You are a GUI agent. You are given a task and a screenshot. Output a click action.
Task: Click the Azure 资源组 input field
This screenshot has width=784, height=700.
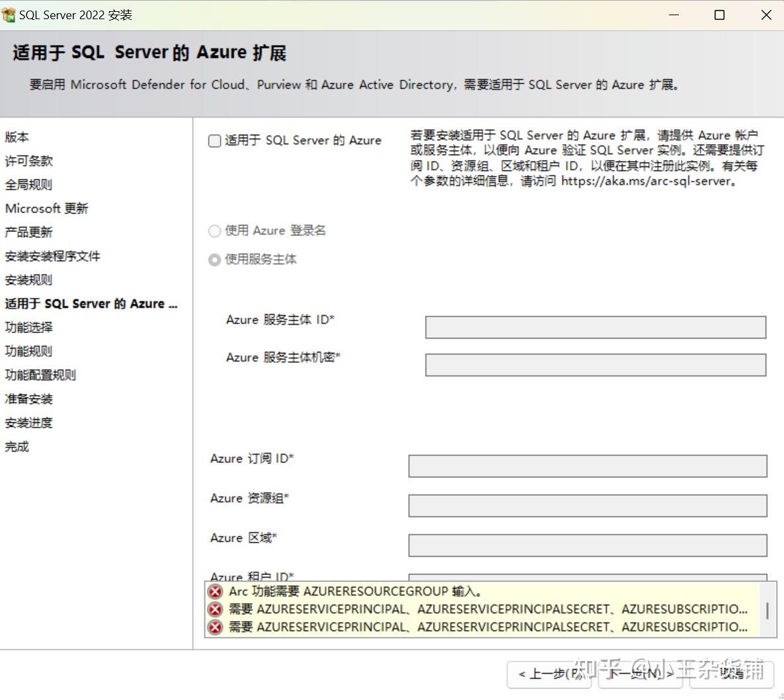(587, 506)
